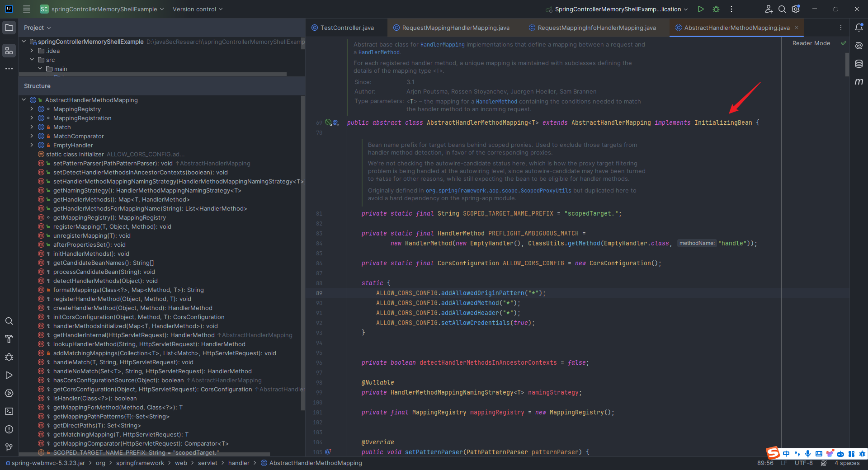868x470 pixels.
Task: Open the Run tool window in sidebar
Action: [x=9, y=375]
